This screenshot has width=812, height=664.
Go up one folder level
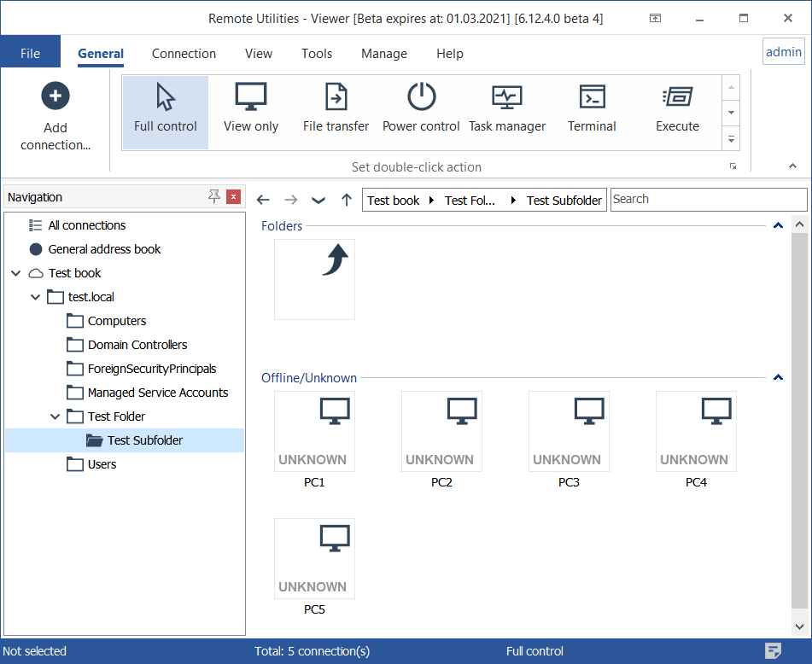pyautogui.click(x=347, y=200)
